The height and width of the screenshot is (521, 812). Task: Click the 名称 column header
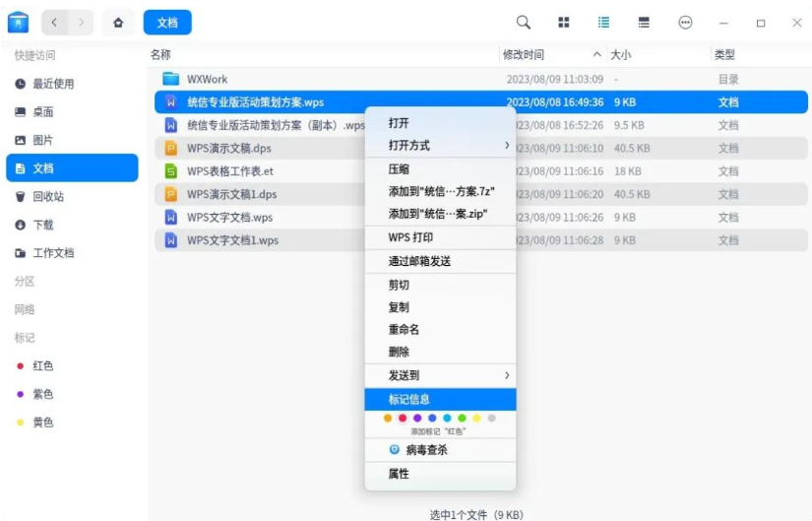click(160, 54)
